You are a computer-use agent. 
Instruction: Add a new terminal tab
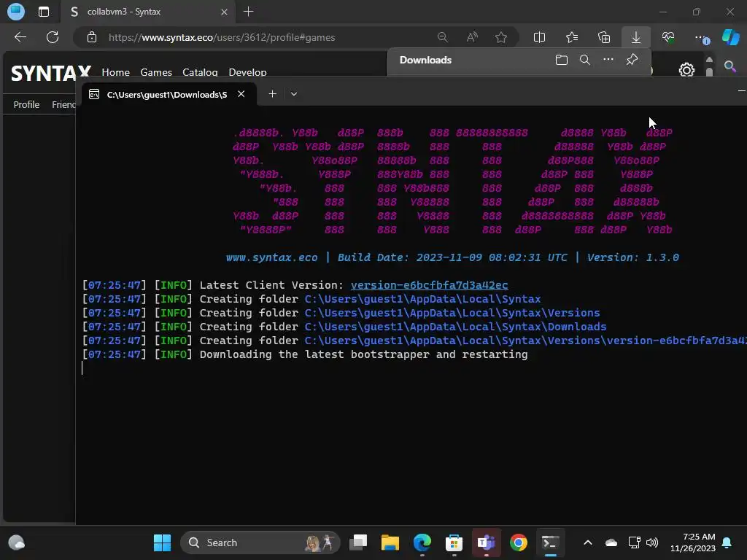point(273,94)
